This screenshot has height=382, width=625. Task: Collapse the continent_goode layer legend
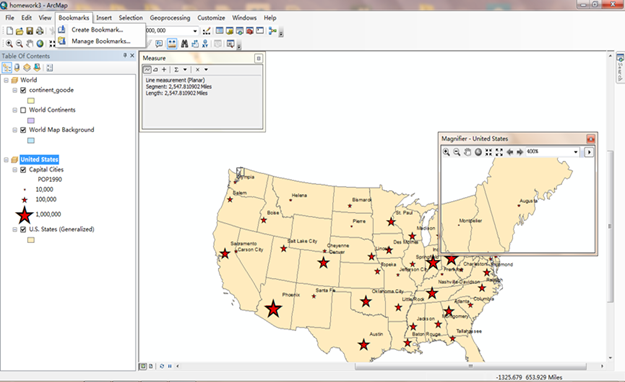[x=15, y=90]
